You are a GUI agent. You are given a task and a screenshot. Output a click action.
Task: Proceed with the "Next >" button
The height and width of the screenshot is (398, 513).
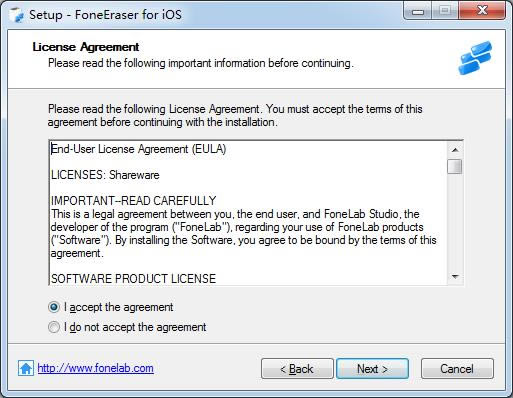pyautogui.click(x=372, y=369)
